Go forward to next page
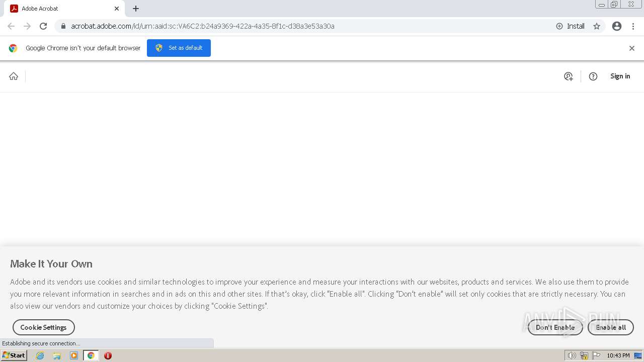Image resolution: width=644 pixels, height=362 pixels. [x=27, y=26]
